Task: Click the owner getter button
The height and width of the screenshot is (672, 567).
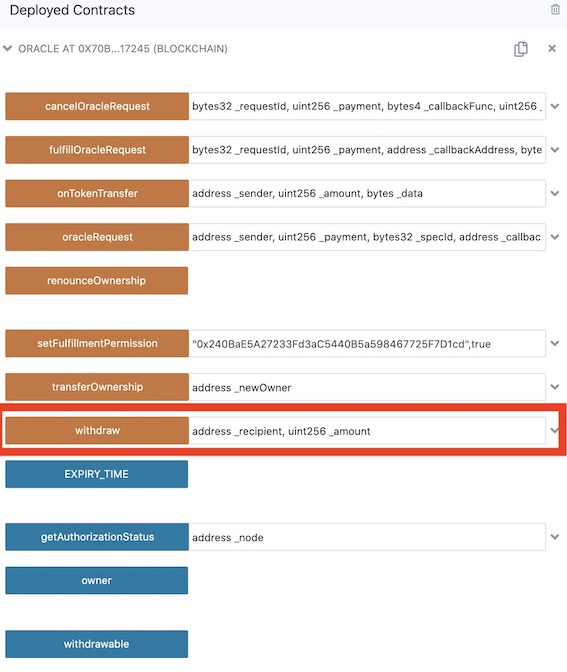Action: click(96, 580)
